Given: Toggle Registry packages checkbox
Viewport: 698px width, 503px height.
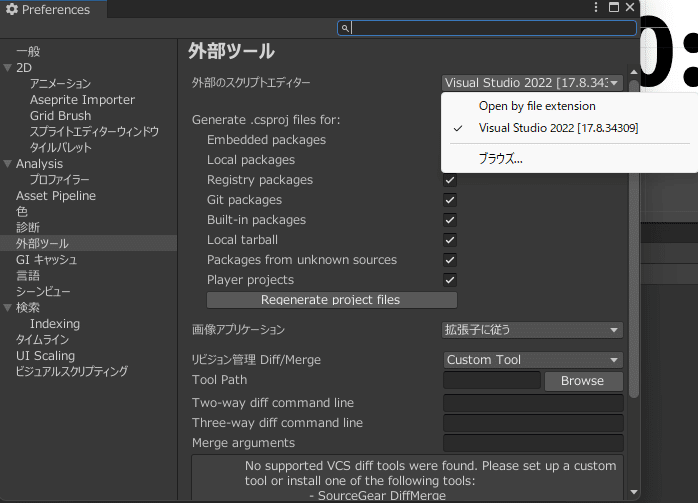Looking at the screenshot, I should tap(450, 180).
